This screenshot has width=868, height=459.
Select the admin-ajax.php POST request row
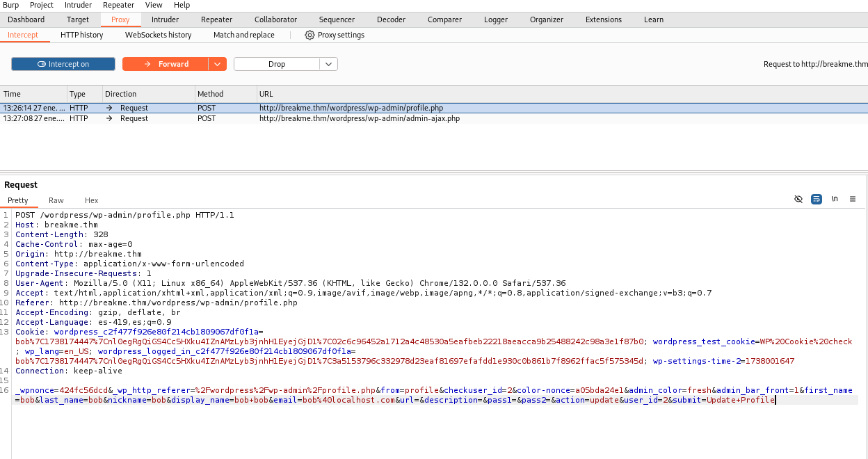click(359, 118)
